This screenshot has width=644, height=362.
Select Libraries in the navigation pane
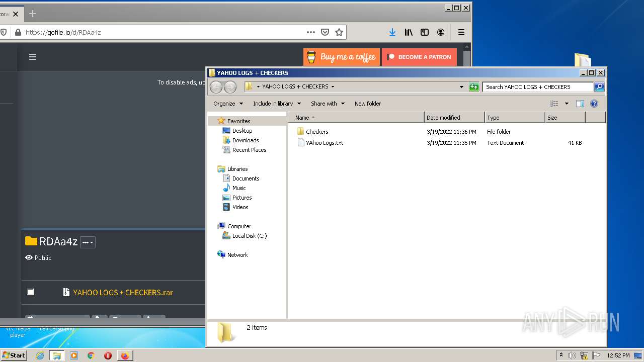click(x=237, y=169)
